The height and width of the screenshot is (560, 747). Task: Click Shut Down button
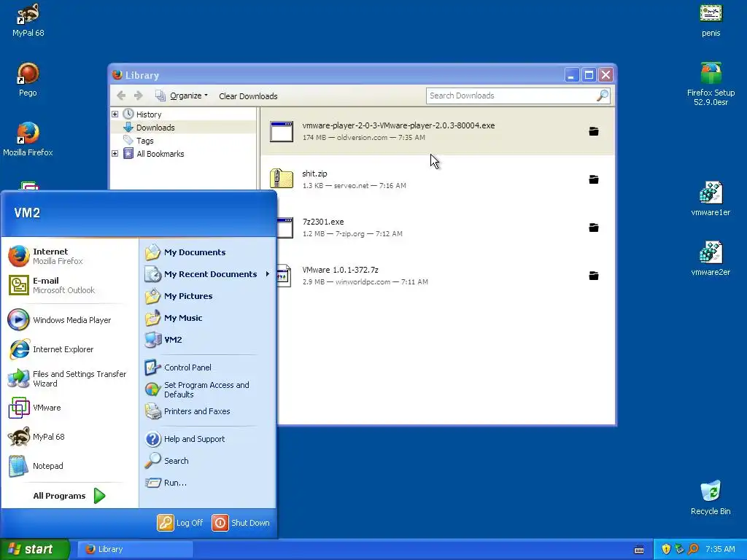coord(241,522)
